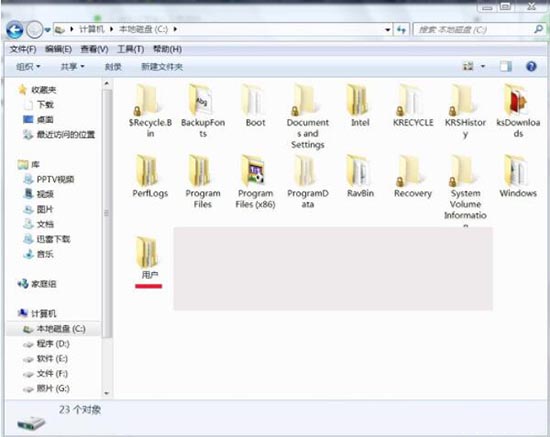Click the refresh icon beside address bar
Screen dimensions: 550x437
point(401,30)
